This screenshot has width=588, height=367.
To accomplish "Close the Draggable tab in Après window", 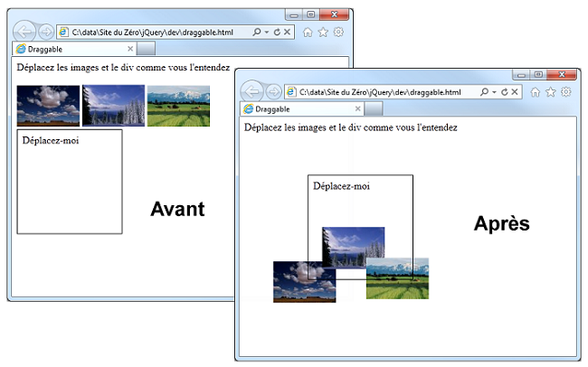I will pyautogui.click(x=357, y=108).
